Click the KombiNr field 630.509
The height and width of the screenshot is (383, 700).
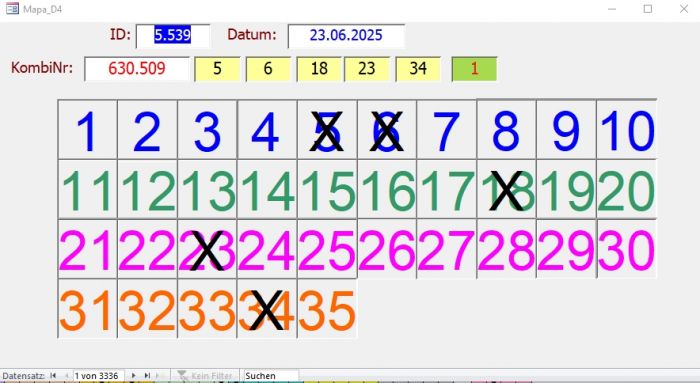pyautogui.click(x=137, y=69)
